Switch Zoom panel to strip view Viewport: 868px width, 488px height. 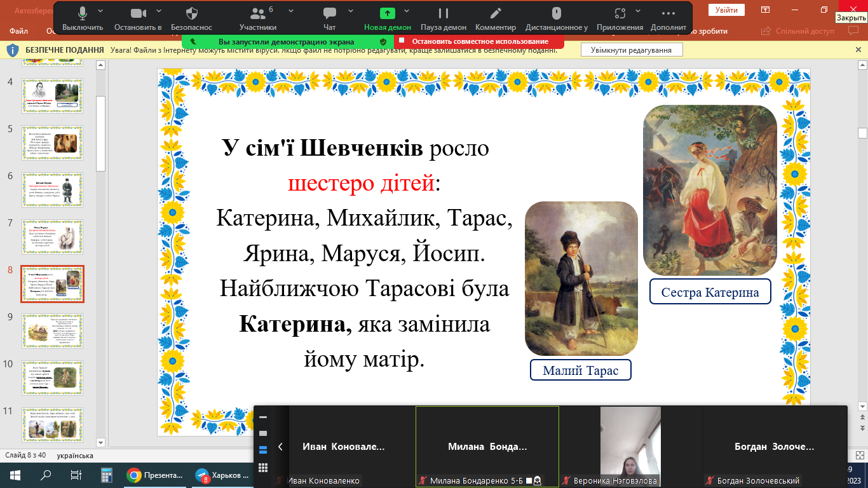pyautogui.click(x=263, y=451)
